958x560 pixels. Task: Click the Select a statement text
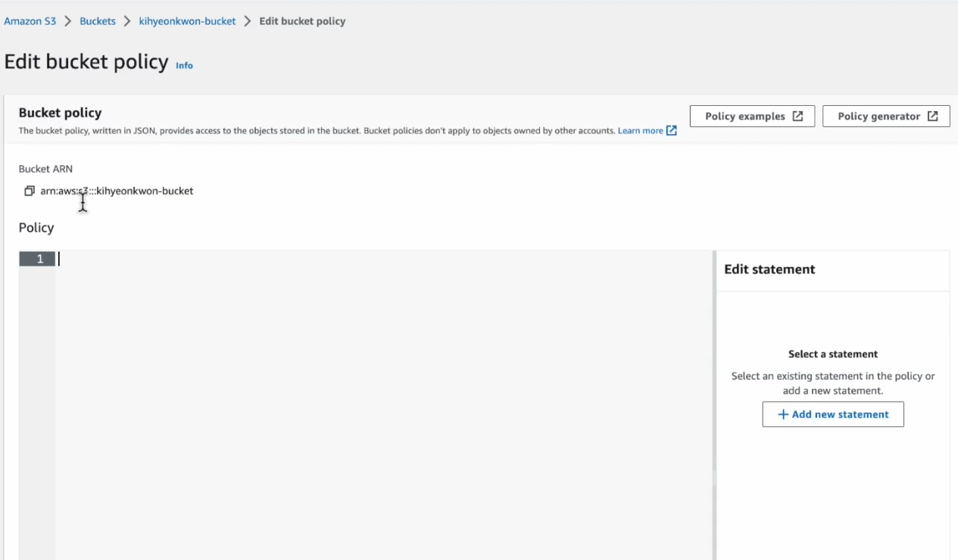[833, 354]
